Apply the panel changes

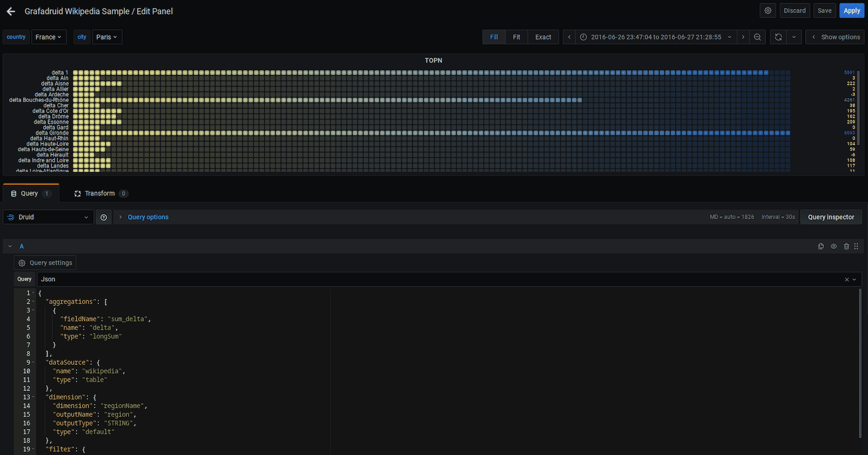click(852, 11)
